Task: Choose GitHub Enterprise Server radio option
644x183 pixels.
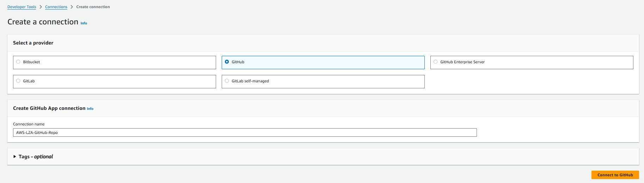Action: (436, 62)
